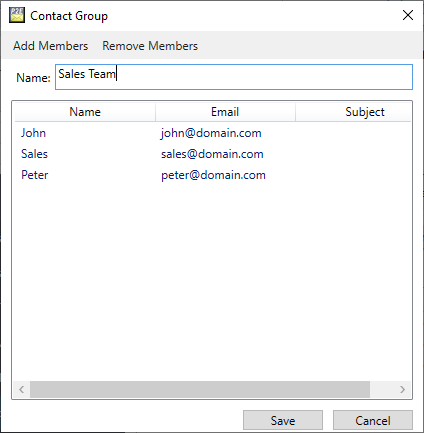Open the Remove Members menu
The width and height of the screenshot is (424, 433).
(150, 46)
